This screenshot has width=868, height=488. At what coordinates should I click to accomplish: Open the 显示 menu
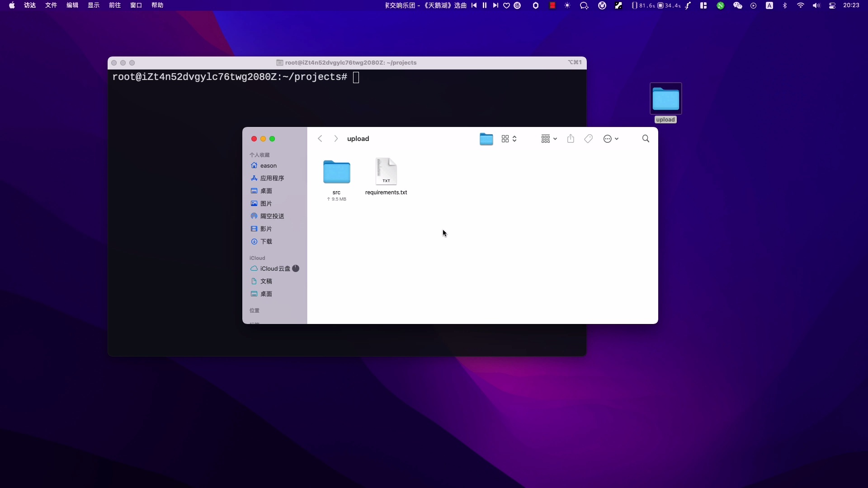(x=94, y=5)
